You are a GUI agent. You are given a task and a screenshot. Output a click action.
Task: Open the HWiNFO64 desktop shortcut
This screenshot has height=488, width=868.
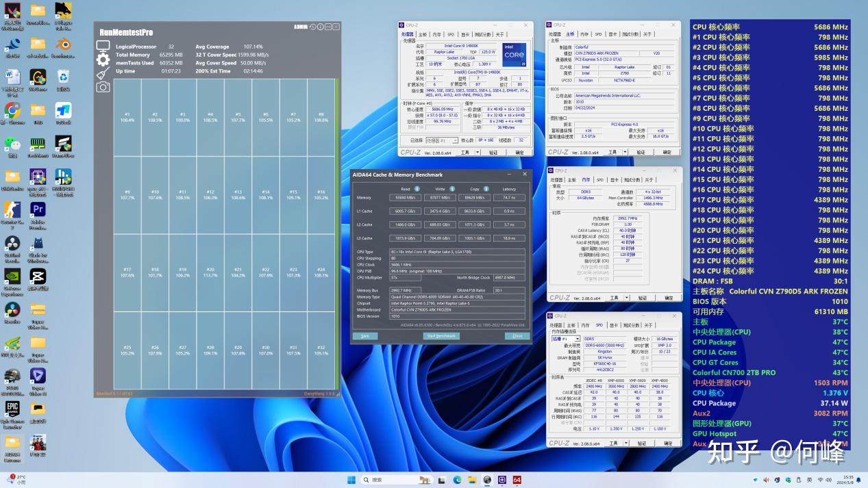[63, 181]
